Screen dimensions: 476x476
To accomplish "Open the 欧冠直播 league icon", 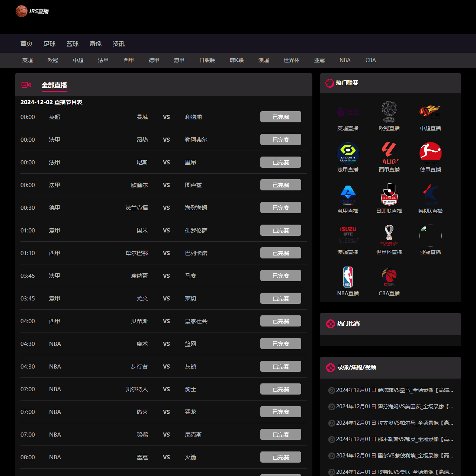I will click(389, 112).
